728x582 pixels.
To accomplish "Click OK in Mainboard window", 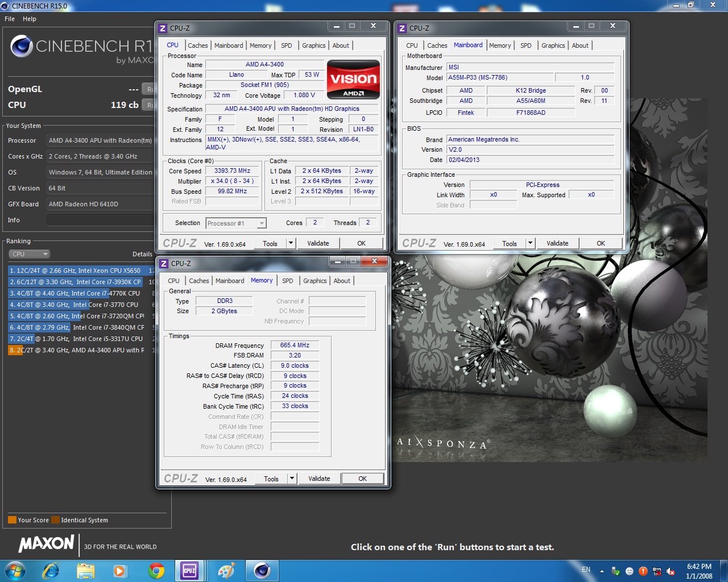I will 601,243.
